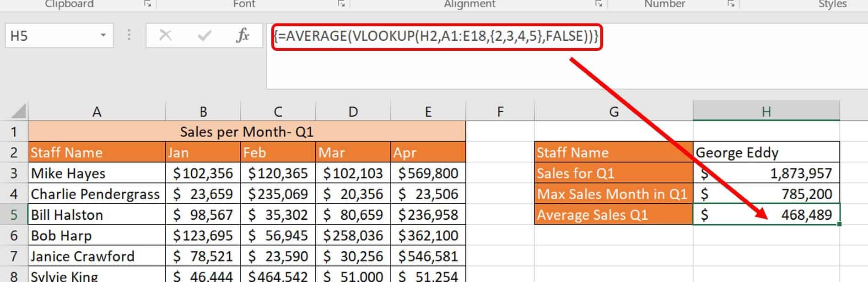
Task: Click the 'Mar' column header cell
Action: click(x=353, y=152)
